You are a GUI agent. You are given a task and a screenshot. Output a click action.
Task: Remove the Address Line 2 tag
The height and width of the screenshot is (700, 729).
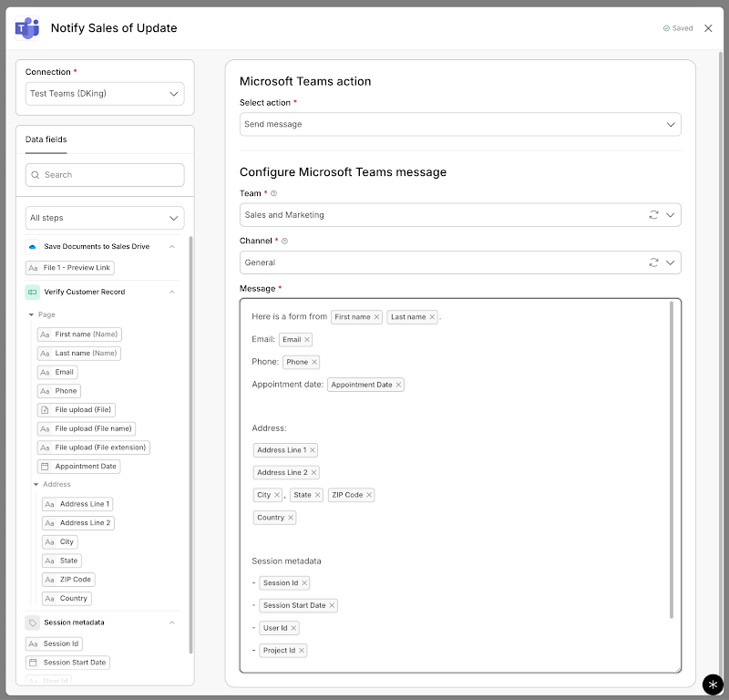coord(313,472)
